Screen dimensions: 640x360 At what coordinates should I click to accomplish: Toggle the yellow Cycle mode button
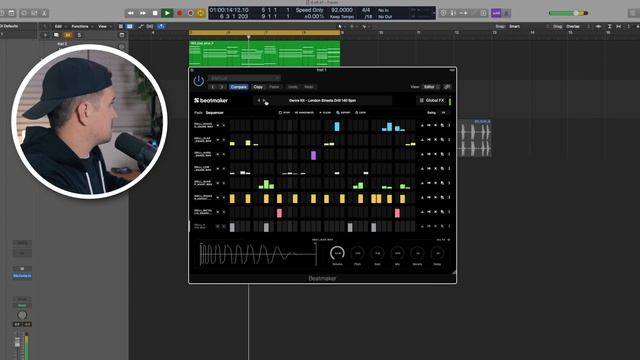coord(200,13)
